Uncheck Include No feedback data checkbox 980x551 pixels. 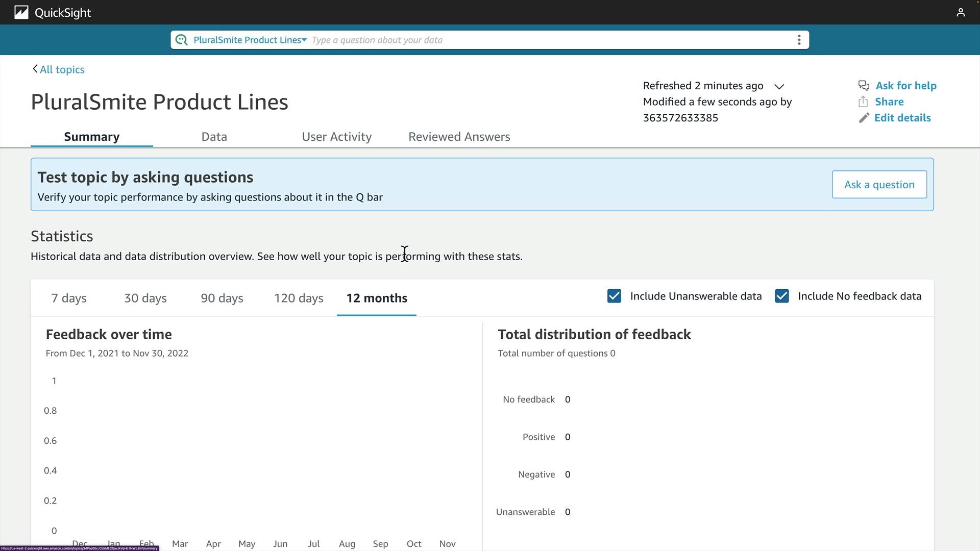(x=781, y=296)
